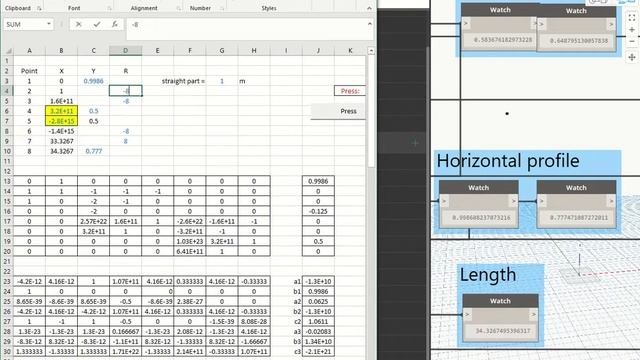640x360 pixels.
Task: Select the Horizontal profile group title
Action: click(x=508, y=161)
